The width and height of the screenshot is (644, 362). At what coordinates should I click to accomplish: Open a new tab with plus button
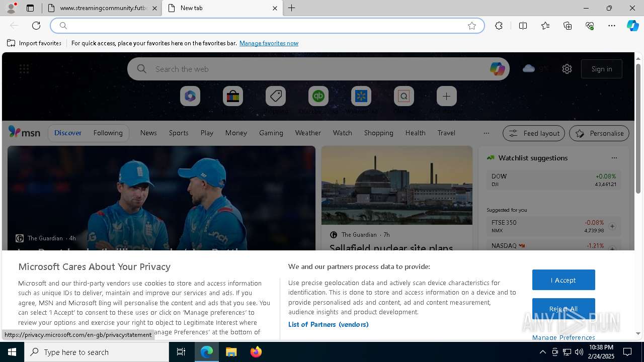pos(292,8)
